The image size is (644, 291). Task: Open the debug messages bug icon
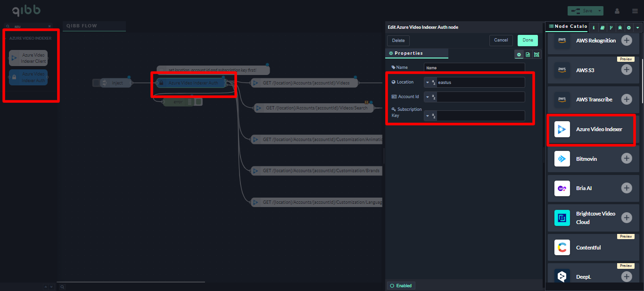619,28
